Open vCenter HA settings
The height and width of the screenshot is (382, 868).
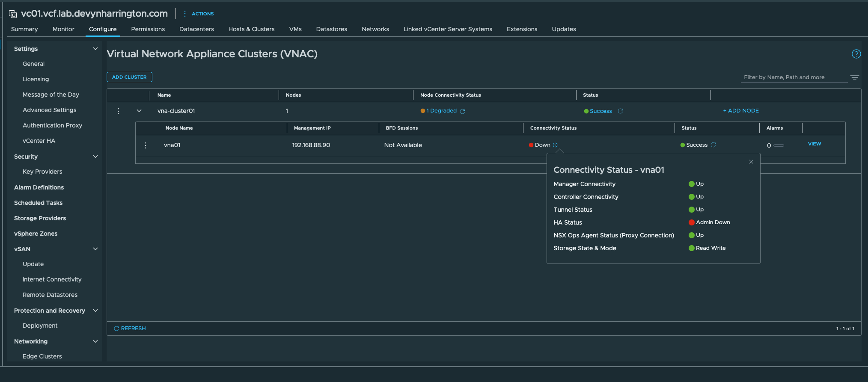pyautogui.click(x=39, y=141)
